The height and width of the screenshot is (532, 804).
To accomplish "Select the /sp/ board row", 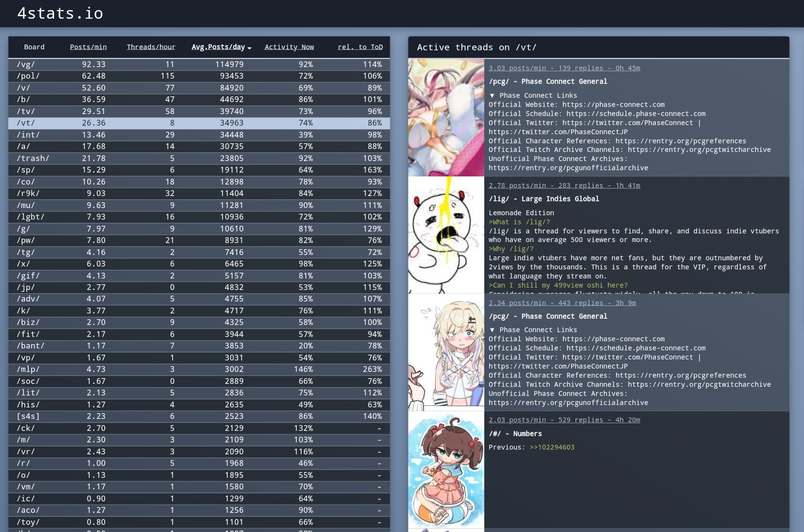I will point(199,170).
